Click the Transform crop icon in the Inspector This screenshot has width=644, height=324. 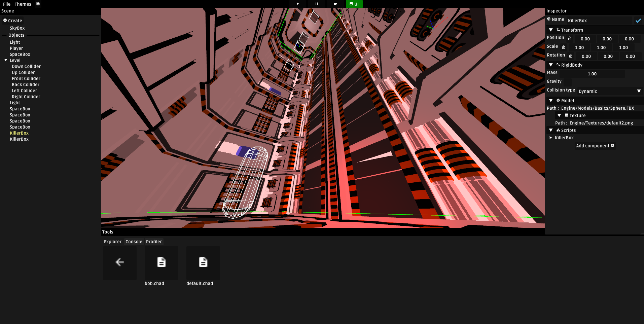click(x=558, y=30)
